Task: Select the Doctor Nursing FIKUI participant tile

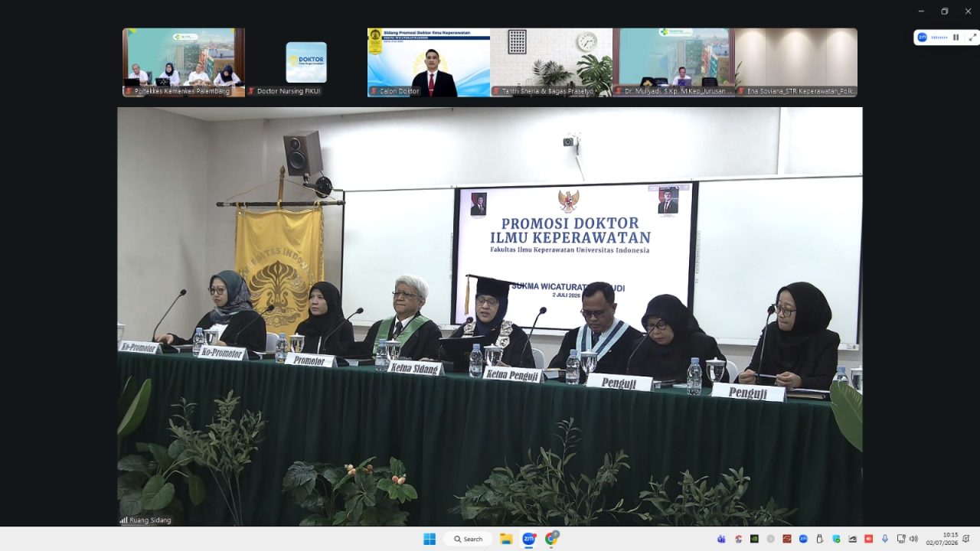Action: (306, 62)
